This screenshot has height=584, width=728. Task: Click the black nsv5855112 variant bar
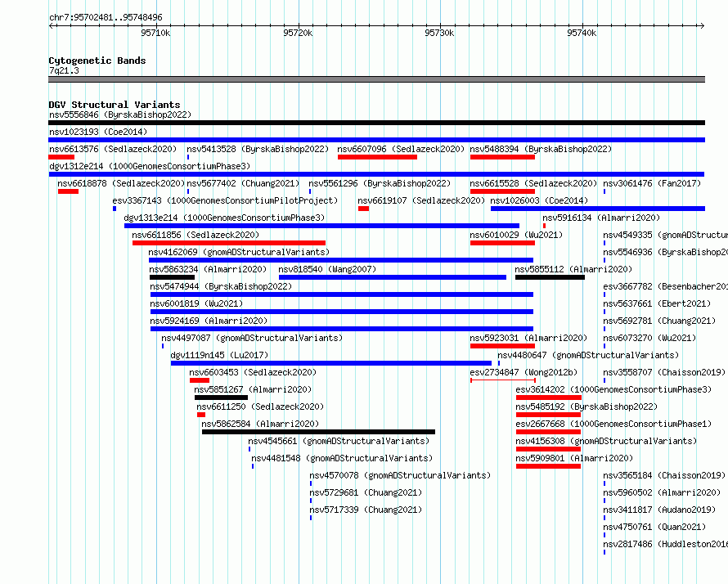(550, 277)
